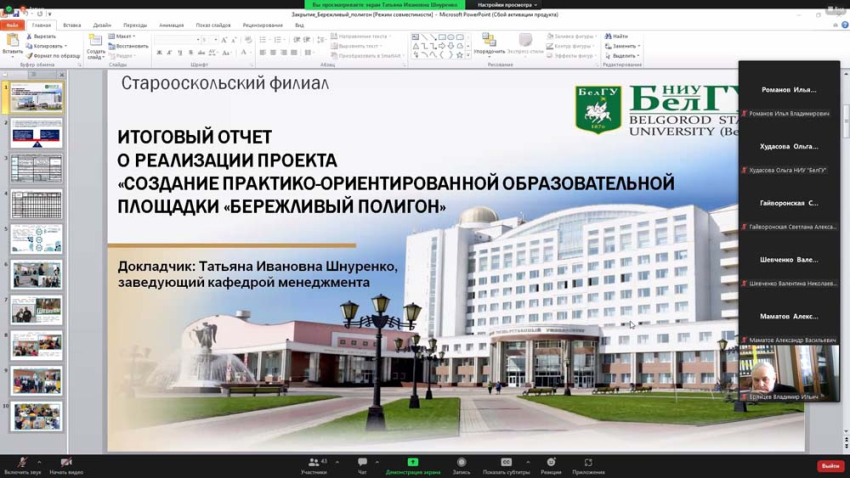This screenshot has width=850, height=478.
Task: Open Контур фигуры shape outline
Action: pos(570,46)
